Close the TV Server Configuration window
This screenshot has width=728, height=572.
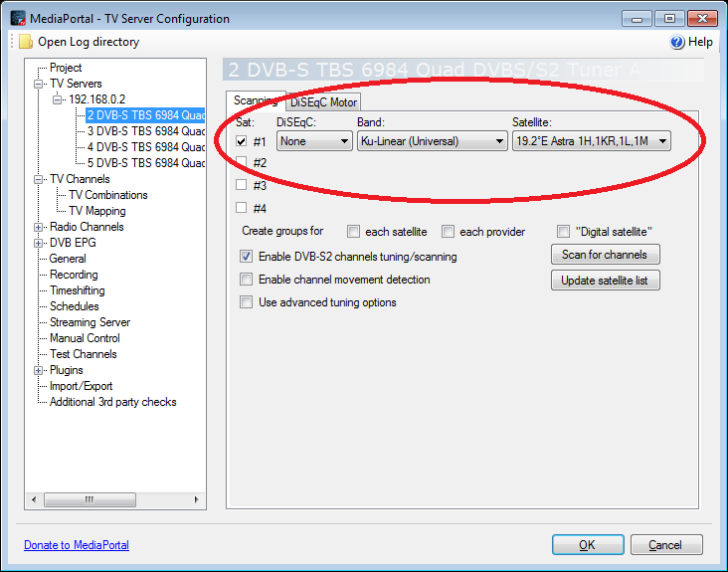tap(702, 19)
